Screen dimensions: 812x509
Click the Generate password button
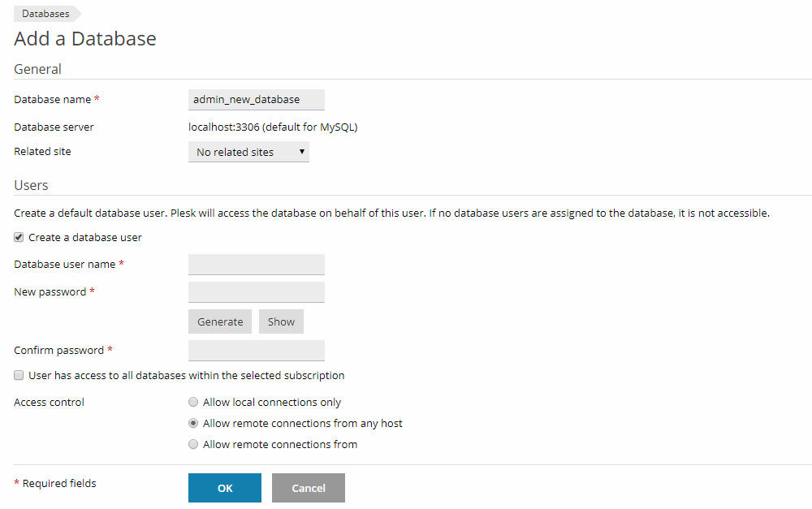[220, 321]
